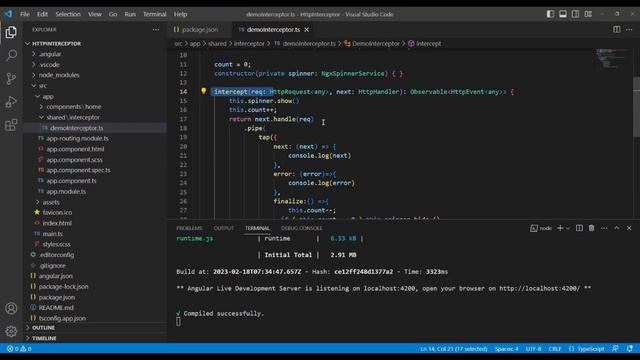Open the Selection menu
Screen dimensions: 640x360
tap(68, 14)
